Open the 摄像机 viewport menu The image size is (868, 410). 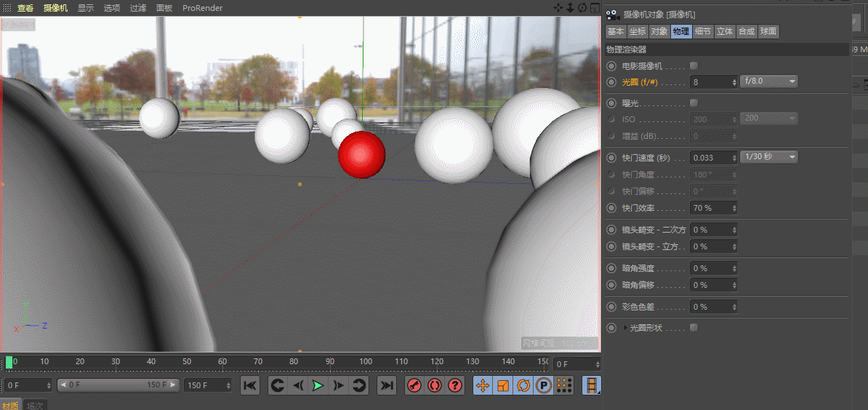(55, 8)
